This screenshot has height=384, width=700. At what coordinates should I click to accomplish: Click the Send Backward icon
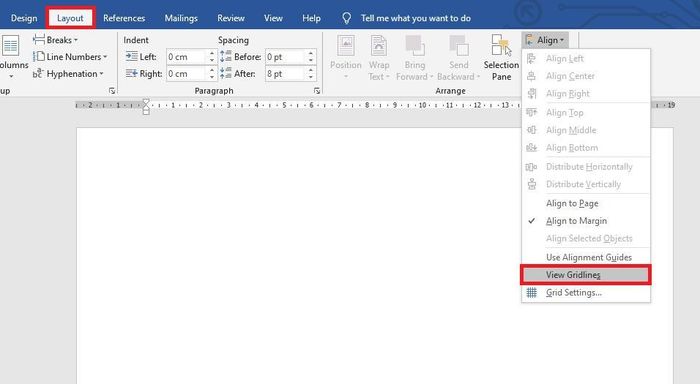click(458, 46)
